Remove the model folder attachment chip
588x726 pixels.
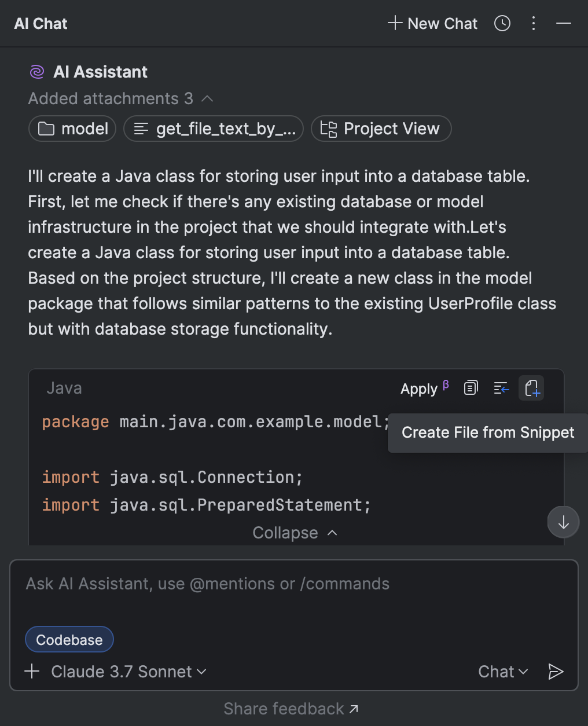(72, 129)
